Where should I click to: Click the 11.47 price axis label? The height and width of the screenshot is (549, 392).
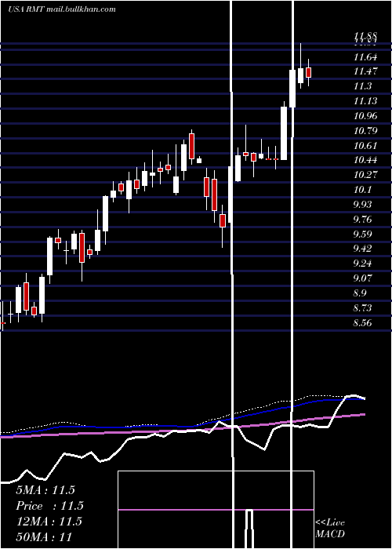pyautogui.click(x=365, y=72)
